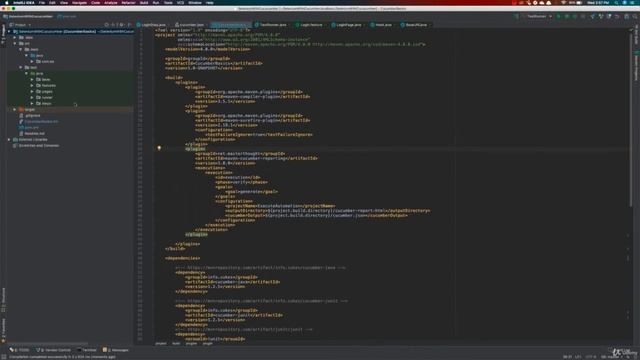The height and width of the screenshot is (360, 640).
Task: Open macOS Spotlight search icon
Action: tap(616, 2)
